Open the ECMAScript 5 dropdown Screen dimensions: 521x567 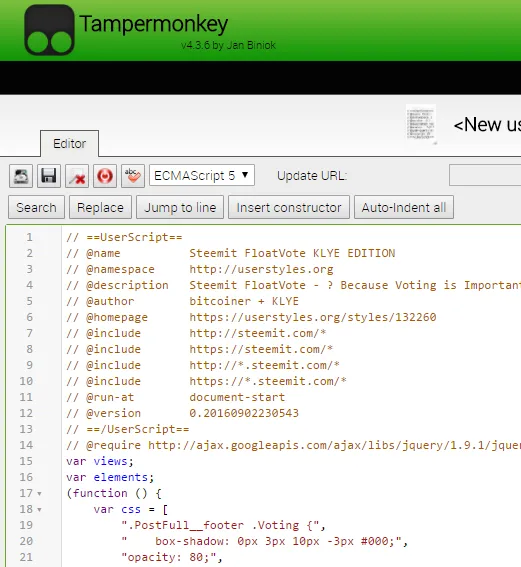click(202, 175)
